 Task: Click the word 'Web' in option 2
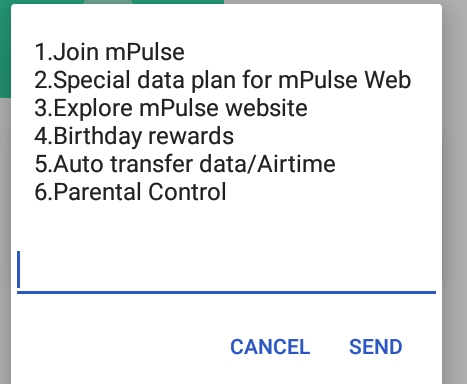pyautogui.click(x=387, y=80)
